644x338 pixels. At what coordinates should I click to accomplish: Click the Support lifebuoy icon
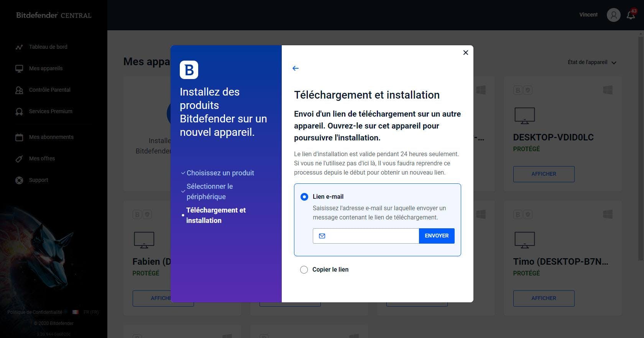coord(19,180)
